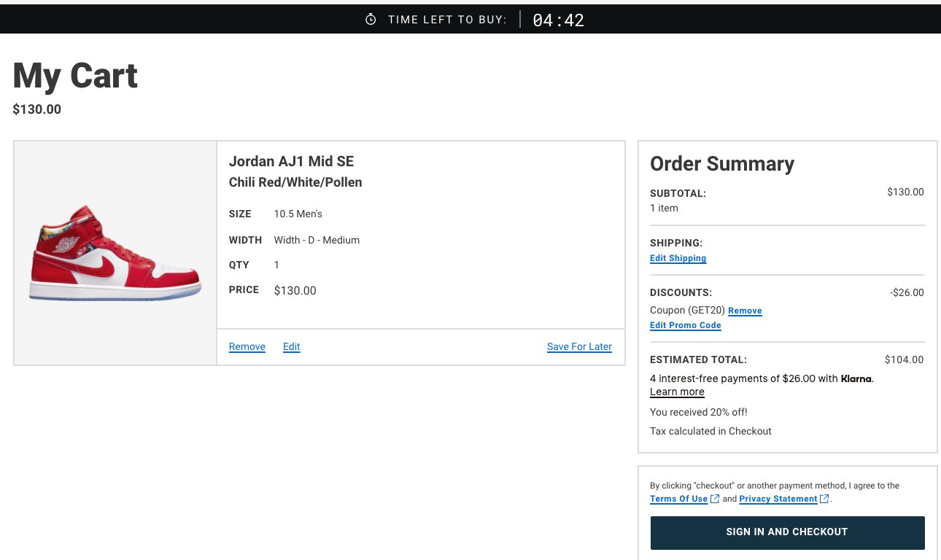Click the $130.00 item price value
The image size is (941, 560).
295,290
